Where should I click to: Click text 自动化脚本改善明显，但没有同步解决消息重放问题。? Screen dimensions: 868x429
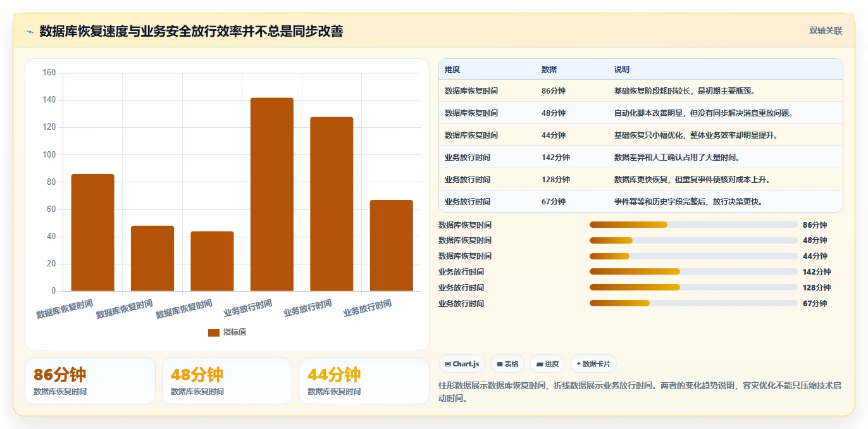(x=704, y=113)
